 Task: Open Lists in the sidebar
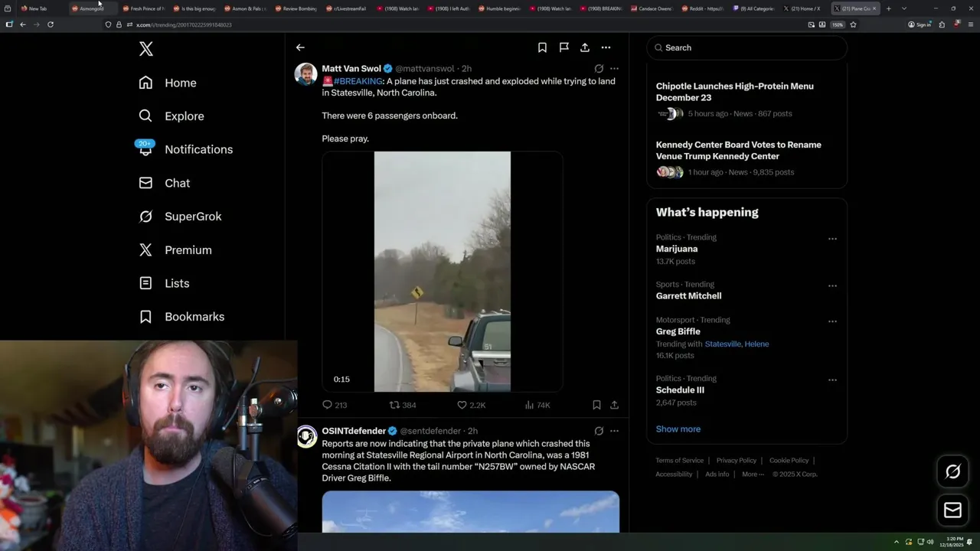point(164,283)
